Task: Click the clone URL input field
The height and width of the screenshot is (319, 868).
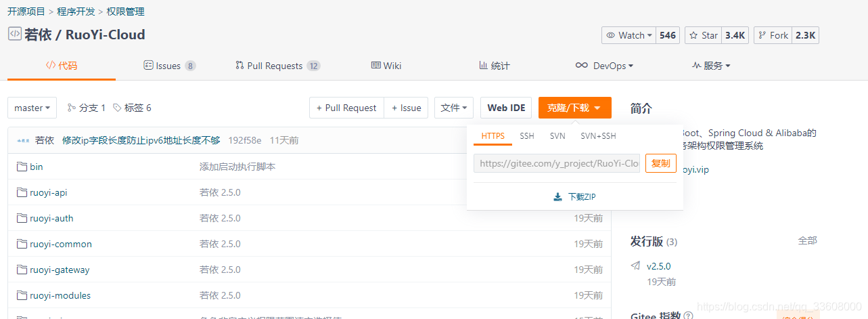Action: click(x=557, y=163)
